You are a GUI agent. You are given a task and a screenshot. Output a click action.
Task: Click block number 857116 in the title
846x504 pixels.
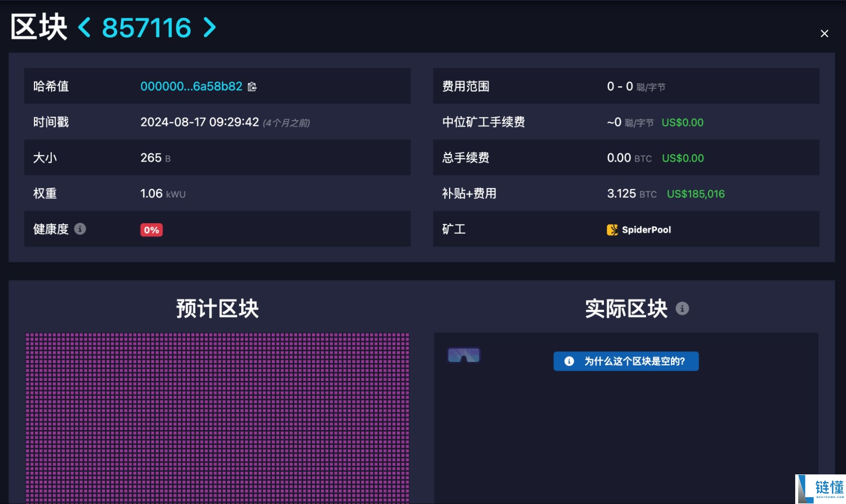[146, 28]
